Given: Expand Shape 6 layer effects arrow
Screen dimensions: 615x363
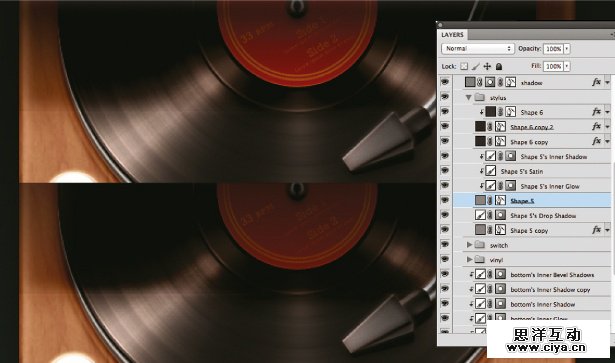Looking at the screenshot, I should (x=607, y=112).
